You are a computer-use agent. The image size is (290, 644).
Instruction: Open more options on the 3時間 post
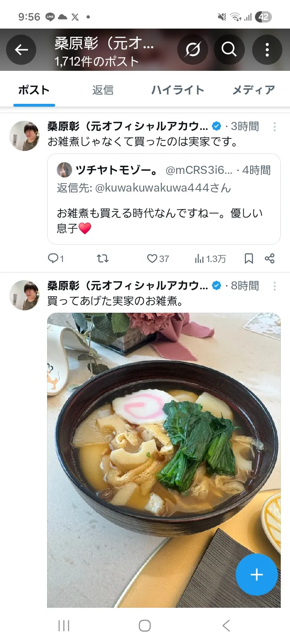point(275,127)
